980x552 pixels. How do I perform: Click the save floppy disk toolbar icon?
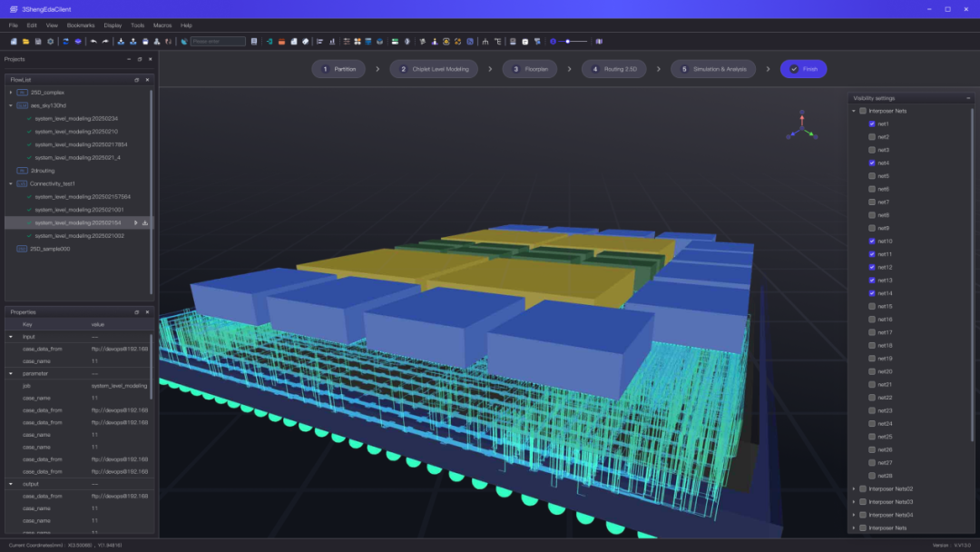tap(38, 41)
